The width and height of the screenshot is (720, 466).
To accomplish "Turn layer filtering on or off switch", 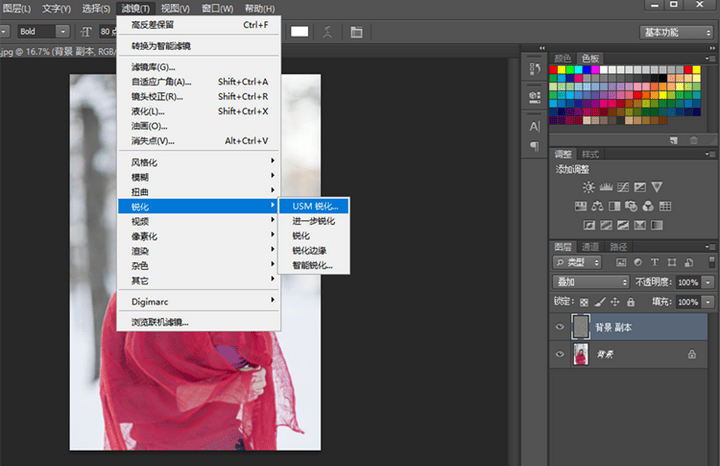I will coord(711,262).
